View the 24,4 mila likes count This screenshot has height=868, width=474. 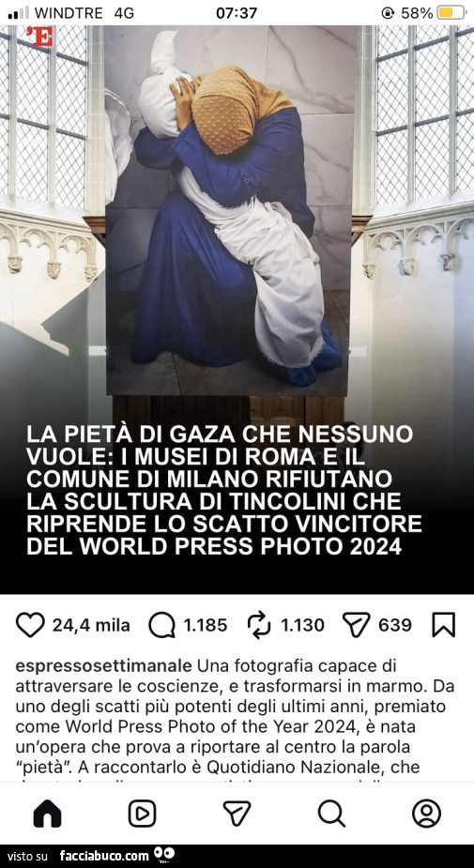(x=91, y=626)
